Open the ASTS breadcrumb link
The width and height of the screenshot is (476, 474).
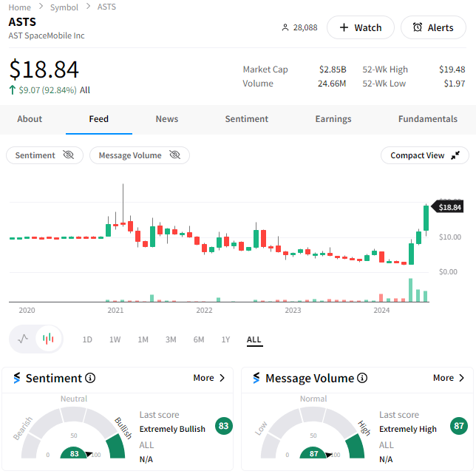click(x=106, y=7)
